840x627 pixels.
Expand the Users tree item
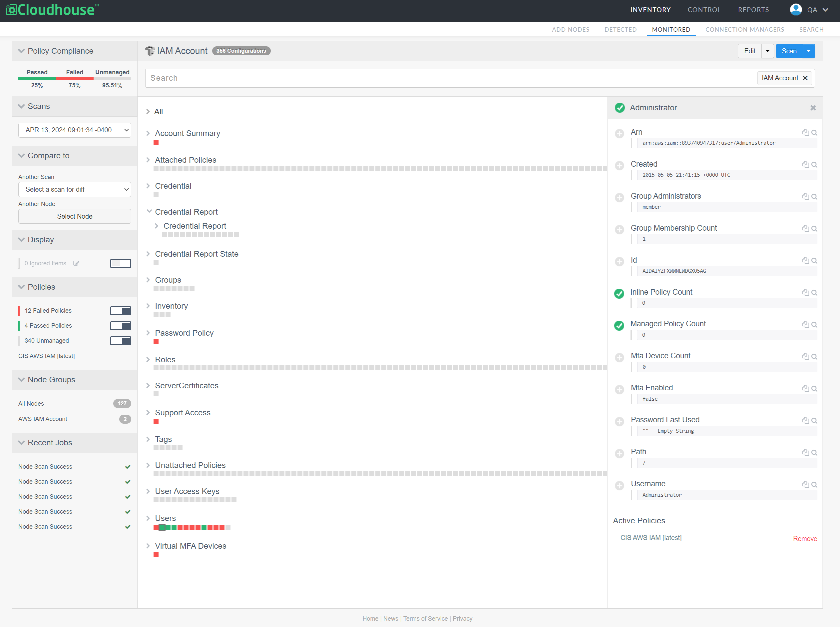148,518
